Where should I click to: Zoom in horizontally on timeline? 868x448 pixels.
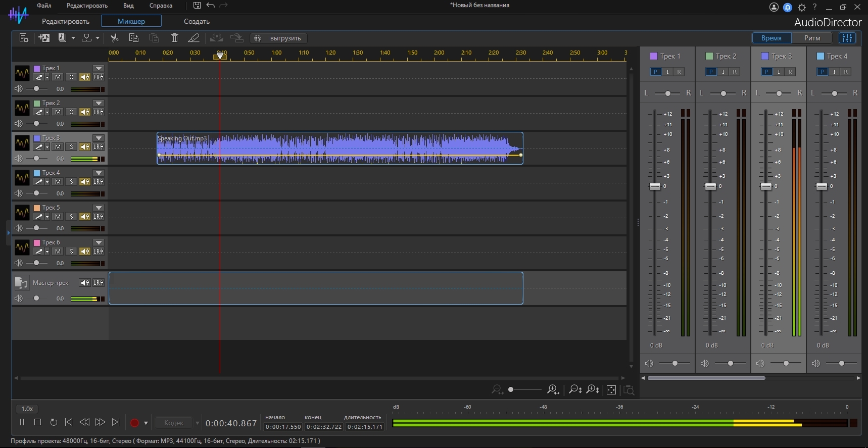(553, 389)
